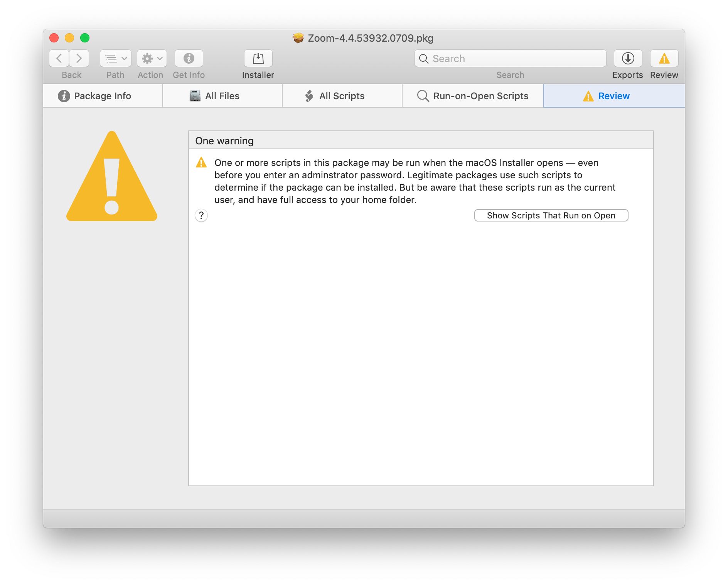728x585 pixels.
Task: Minimize the window with yellow button
Action: tap(69, 38)
